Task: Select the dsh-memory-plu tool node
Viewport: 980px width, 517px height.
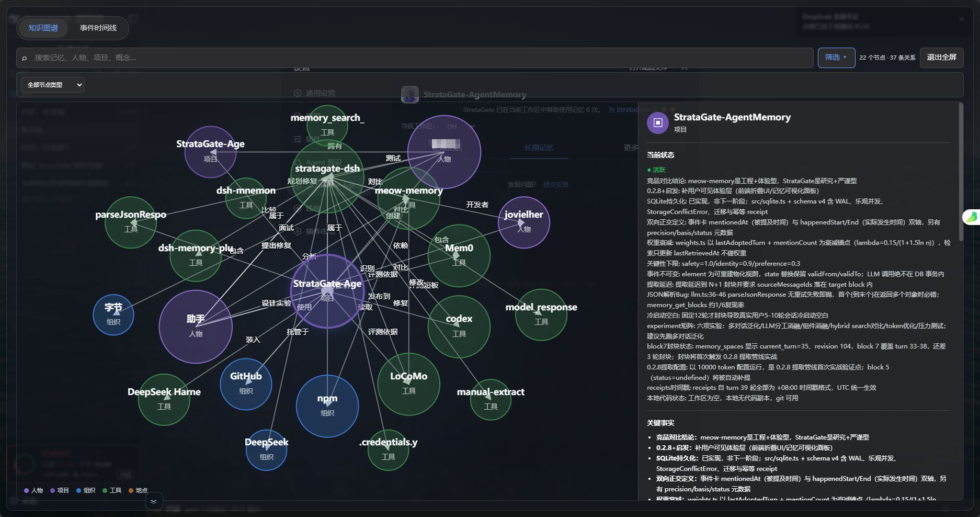Action: pos(196,255)
